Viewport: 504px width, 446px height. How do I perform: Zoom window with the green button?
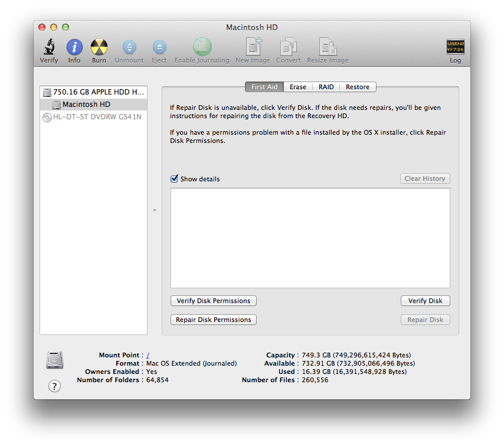66,27
